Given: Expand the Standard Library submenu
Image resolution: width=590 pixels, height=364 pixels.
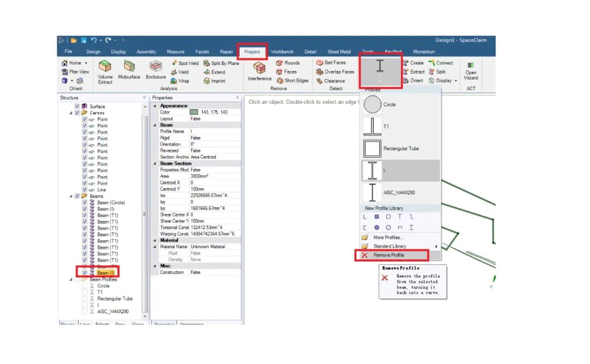Looking at the screenshot, I should (401, 246).
